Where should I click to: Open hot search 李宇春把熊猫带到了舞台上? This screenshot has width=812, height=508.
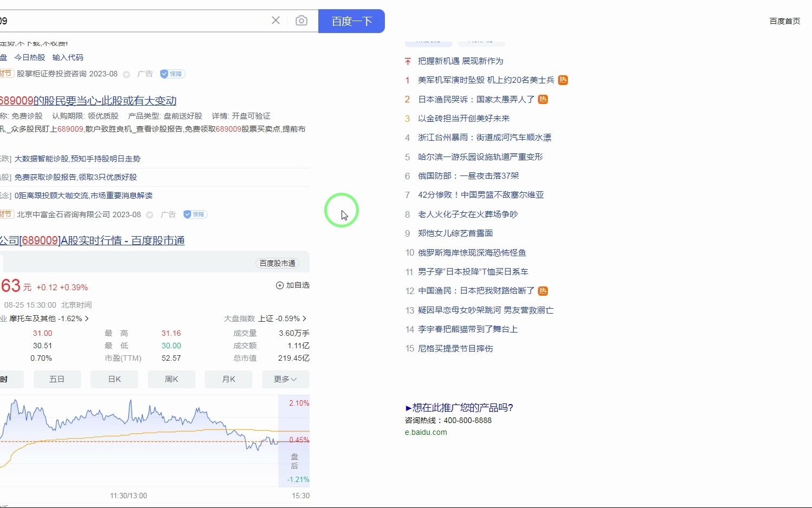468,329
